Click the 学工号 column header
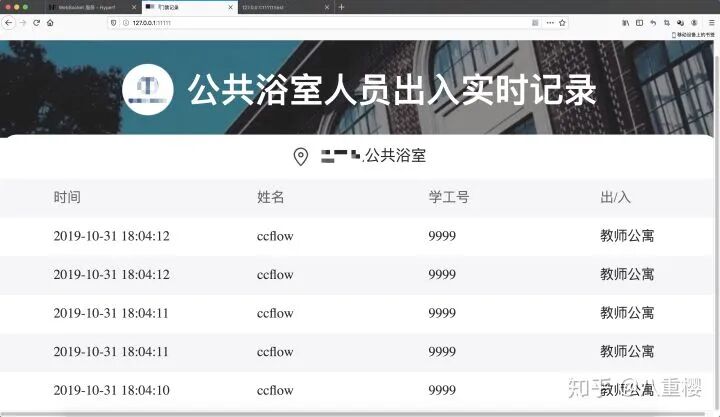Viewport: 720px width, 417px height. click(449, 197)
